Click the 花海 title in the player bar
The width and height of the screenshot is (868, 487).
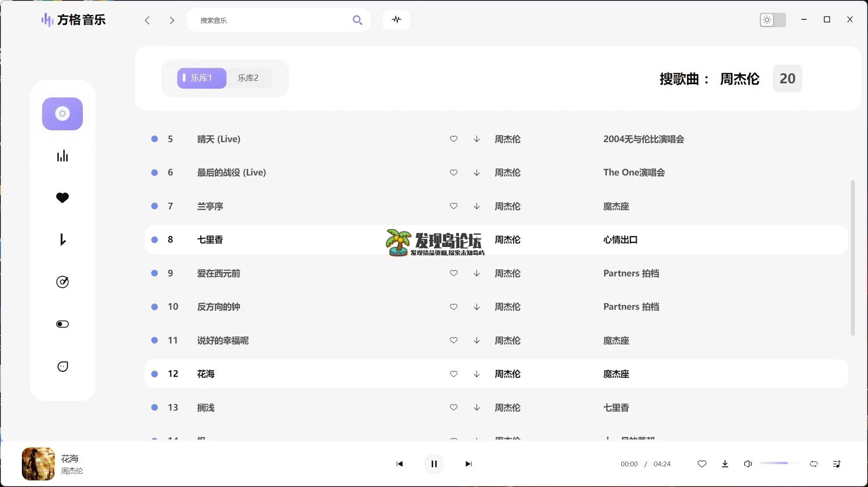[x=70, y=458]
